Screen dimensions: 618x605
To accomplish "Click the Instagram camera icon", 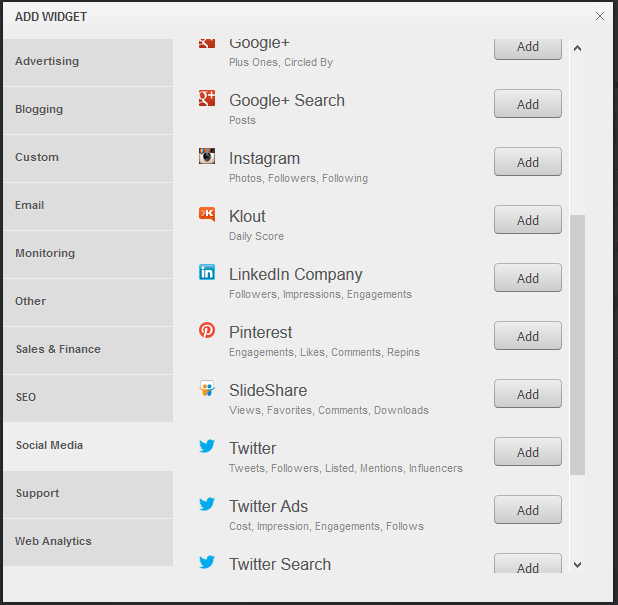I will click(207, 156).
